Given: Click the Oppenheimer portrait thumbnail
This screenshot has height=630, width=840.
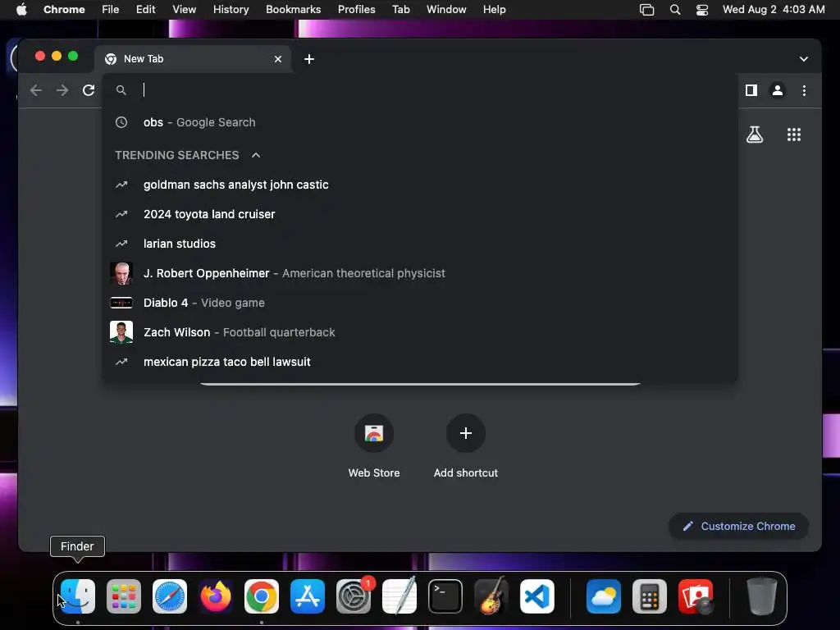Looking at the screenshot, I should (121, 273).
